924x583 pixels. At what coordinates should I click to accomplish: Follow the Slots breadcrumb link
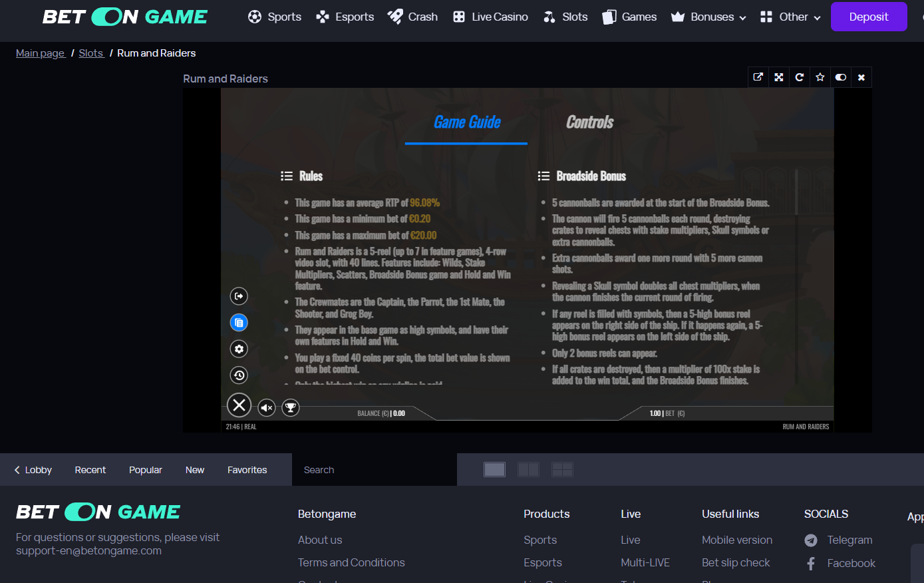pyautogui.click(x=91, y=53)
